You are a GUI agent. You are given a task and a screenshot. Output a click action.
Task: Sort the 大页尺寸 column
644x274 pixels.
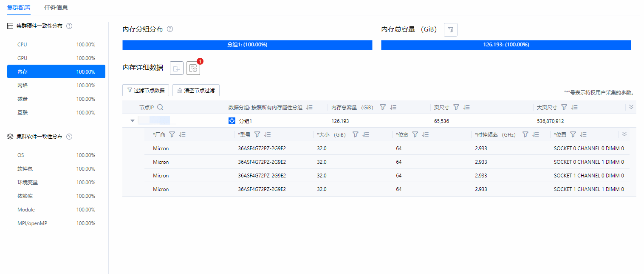coord(574,108)
